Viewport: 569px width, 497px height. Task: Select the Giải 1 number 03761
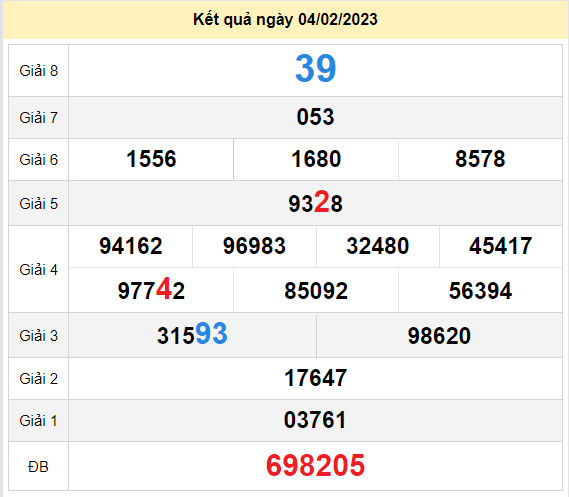[x=315, y=420]
